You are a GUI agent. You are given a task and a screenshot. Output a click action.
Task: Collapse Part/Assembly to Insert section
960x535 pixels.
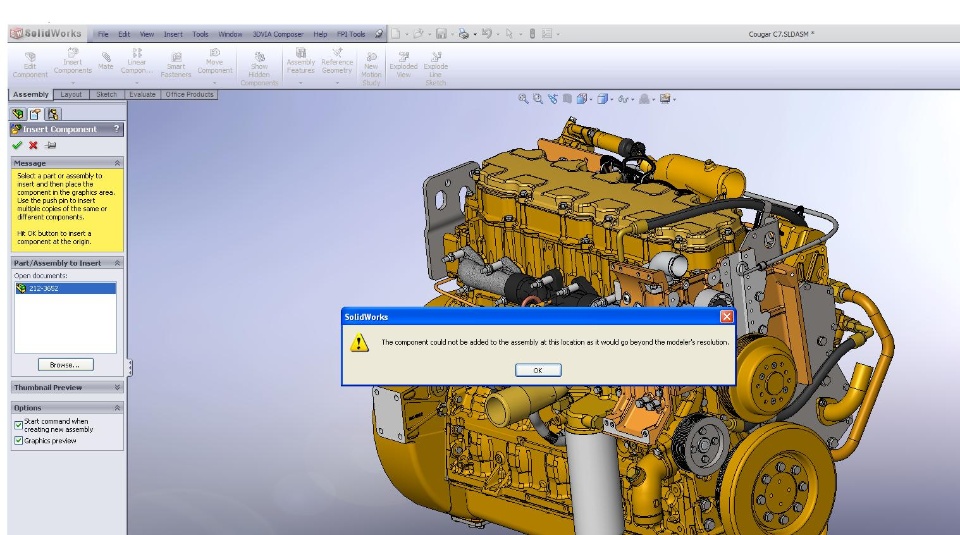point(117,263)
